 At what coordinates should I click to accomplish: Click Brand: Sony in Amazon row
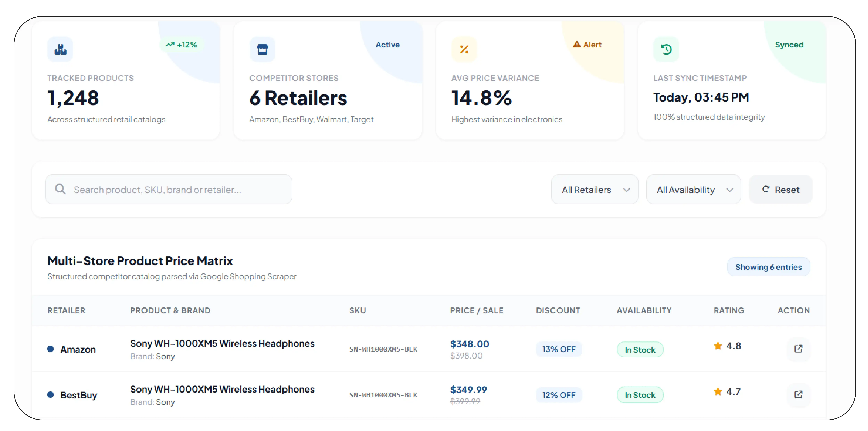coord(152,356)
